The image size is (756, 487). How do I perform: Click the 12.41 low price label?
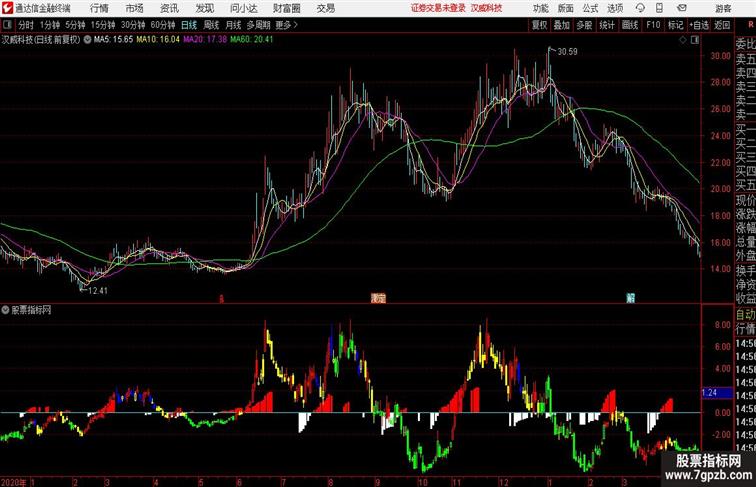(x=98, y=291)
